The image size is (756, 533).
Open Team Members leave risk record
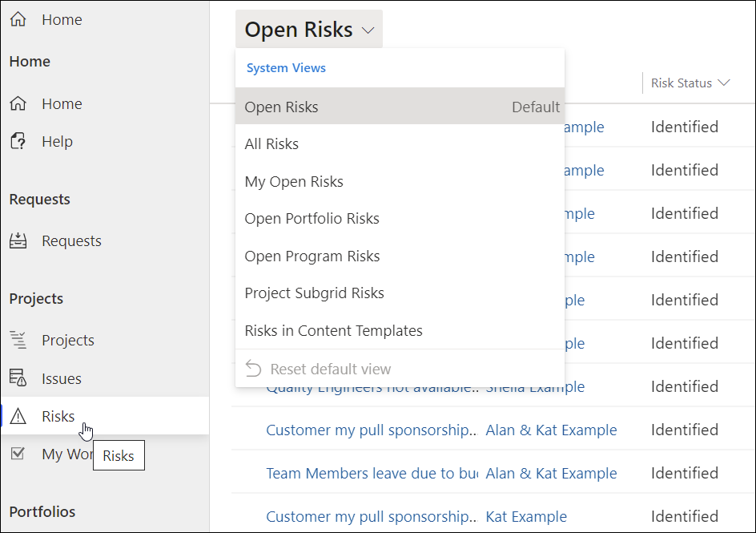click(x=372, y=474)
